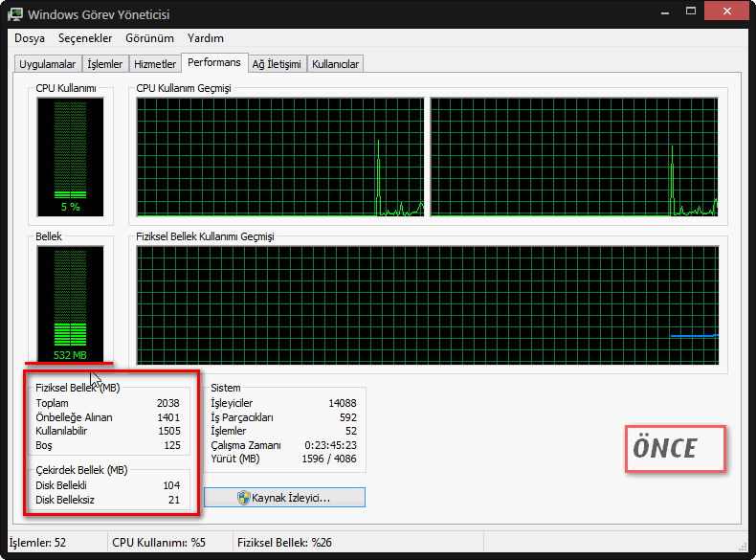Screen dimensions: 756x560
Task: Click the İş Parçacıkları value 592
Action: point(348,417)
